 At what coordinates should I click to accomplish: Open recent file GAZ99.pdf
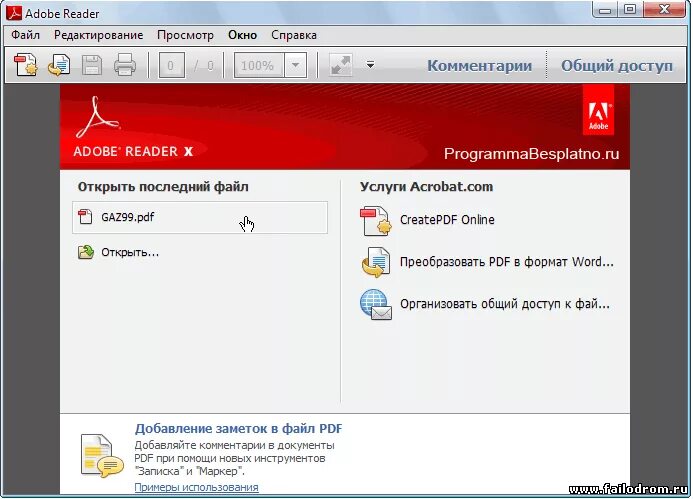coord(200,217)
